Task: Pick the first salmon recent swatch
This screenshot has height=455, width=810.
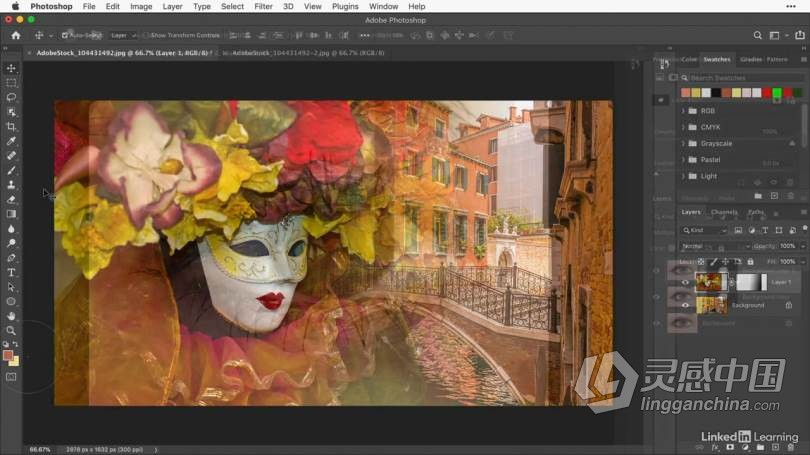Action: coord(686,93)
